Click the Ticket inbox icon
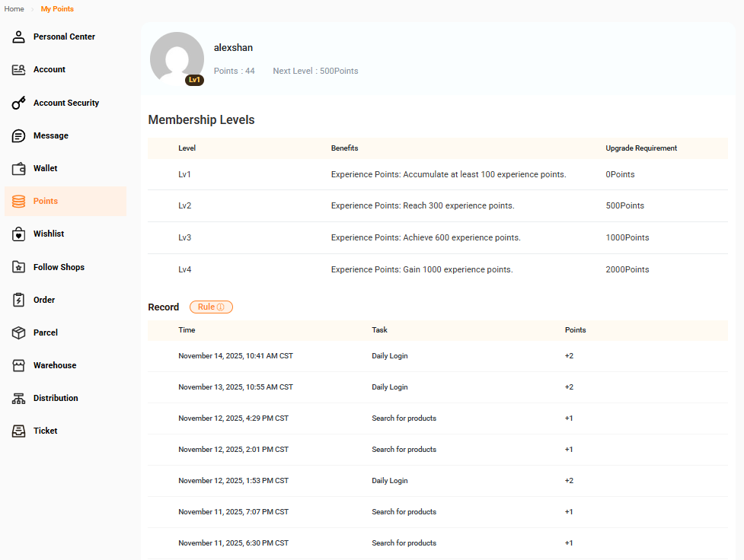The height and width of the screenshot is (560, 744). [x=19, y=431]
